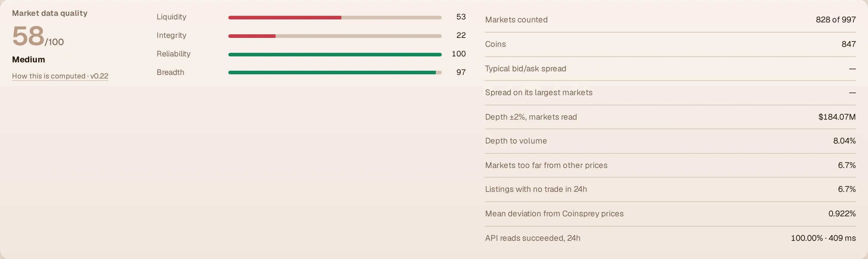Select the 'Market data quality' heading

50,13
